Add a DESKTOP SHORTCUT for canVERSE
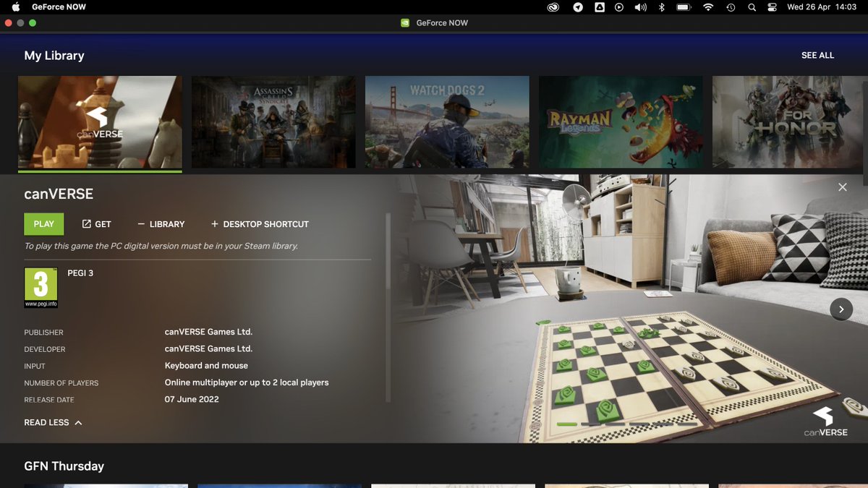The height and width of the screenshot is (488, 868). [x=260, y=224]
